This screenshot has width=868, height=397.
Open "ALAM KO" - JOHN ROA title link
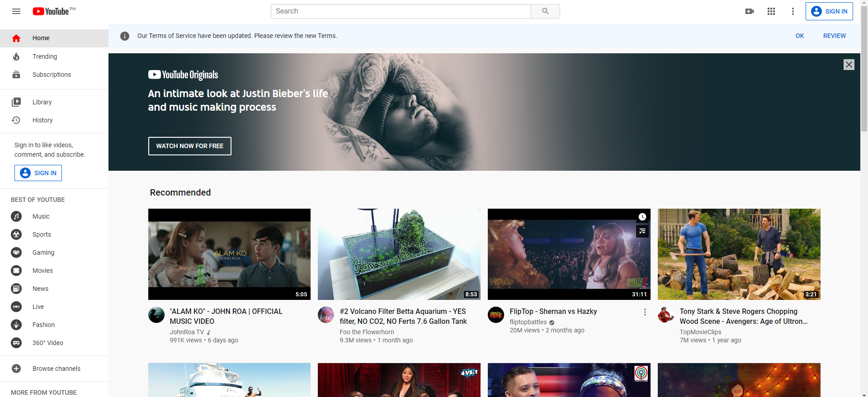click(226, 316)
